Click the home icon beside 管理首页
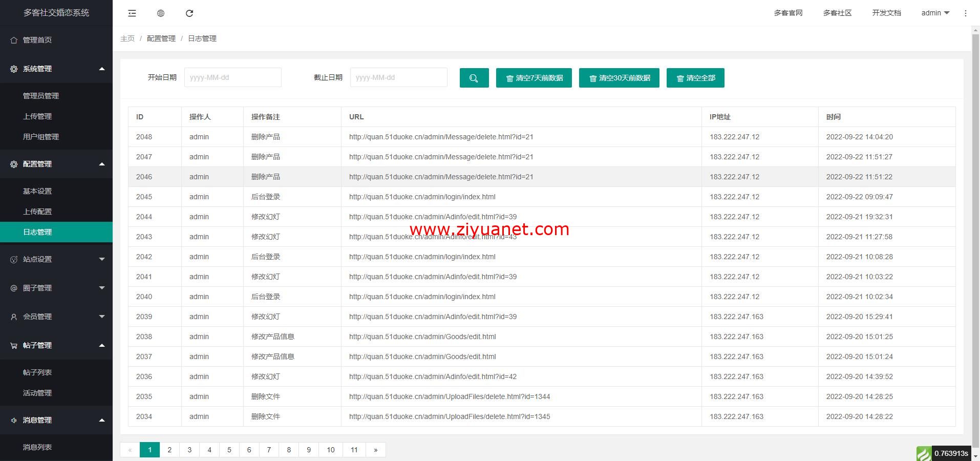Image resolution: width=980 pixels, height=461 pixels. (14, 40)
